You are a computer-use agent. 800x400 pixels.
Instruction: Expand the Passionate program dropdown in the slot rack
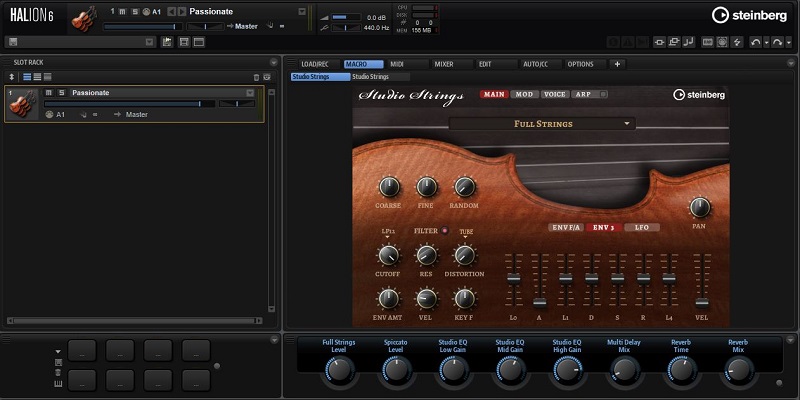pos(250,93)
